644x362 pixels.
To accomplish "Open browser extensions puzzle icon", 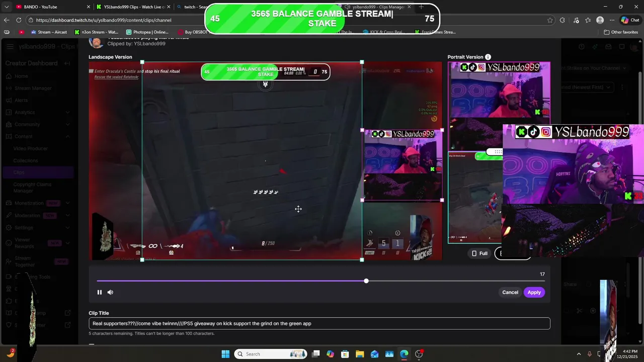I will click(x=562, y=20).
